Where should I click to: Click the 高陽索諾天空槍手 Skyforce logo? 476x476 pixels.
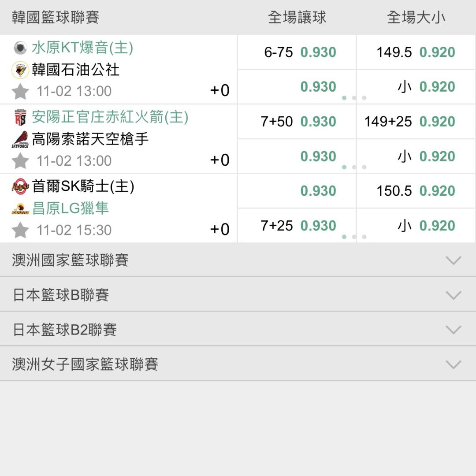[x=20, y=139]
